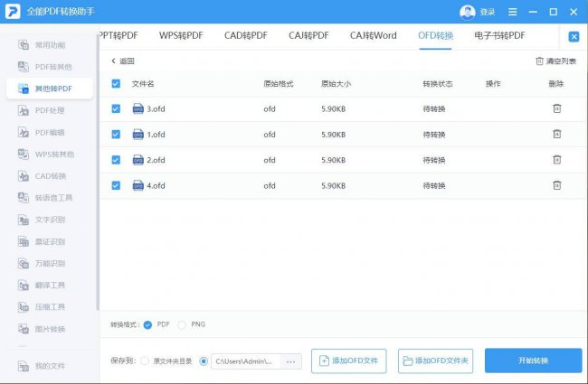Switch to the OFD转换 tab
Viewport: 588px width, 384px height.
(x=435, y=35)
